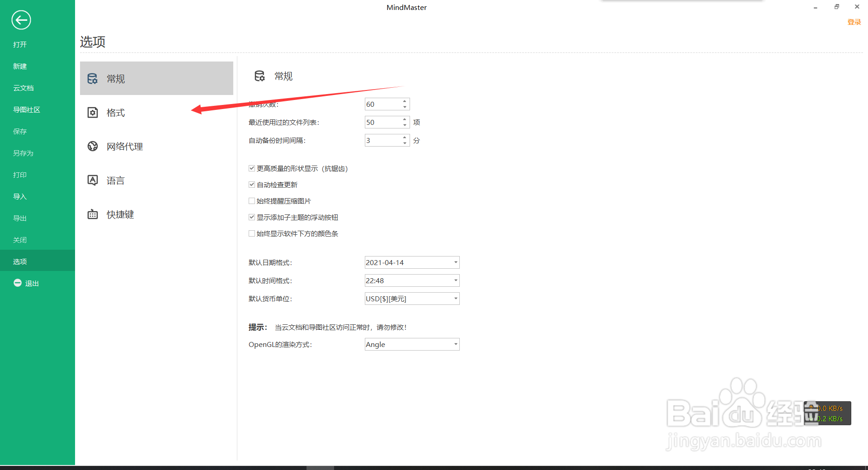Screen dimensions: 868x470
Task: Switch to 格式 settings tab
Action: (x=156, y=113)
